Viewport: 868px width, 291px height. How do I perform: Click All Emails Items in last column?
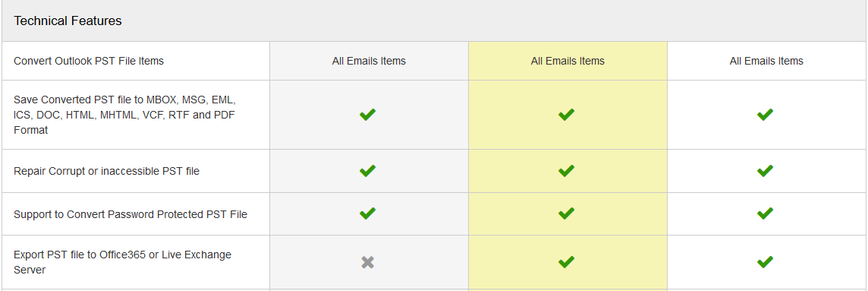[766, 61]
